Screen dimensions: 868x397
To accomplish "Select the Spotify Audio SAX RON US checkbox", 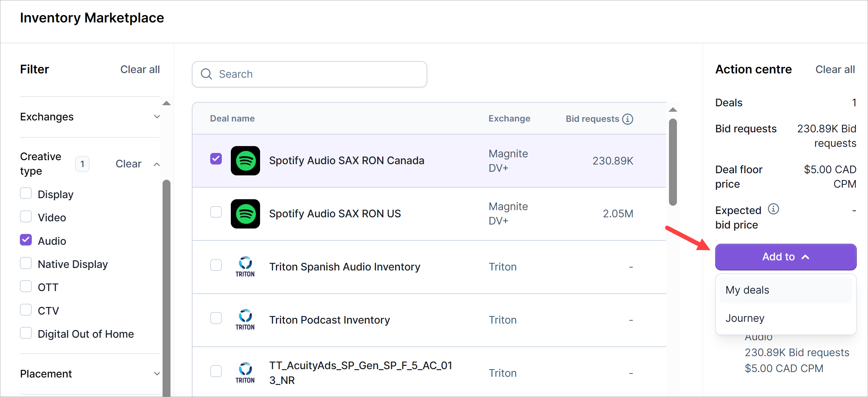I will point(216,212).
